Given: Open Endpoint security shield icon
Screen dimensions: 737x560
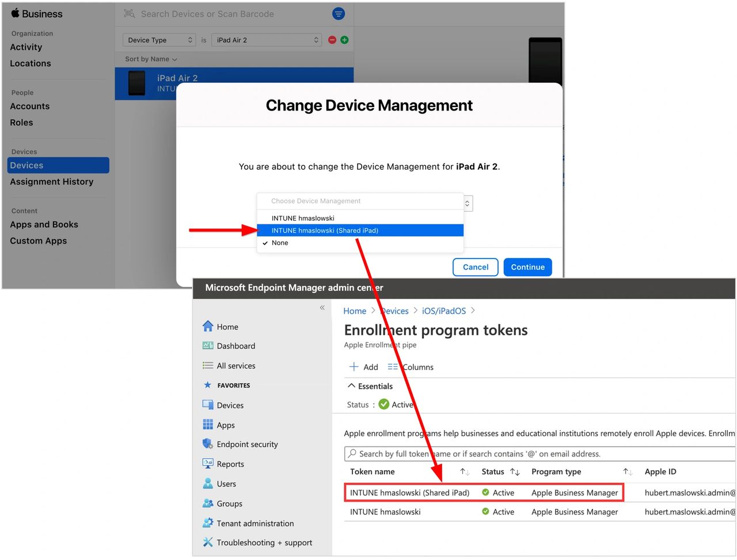Looking at the screenshot, I should point(208,444).
